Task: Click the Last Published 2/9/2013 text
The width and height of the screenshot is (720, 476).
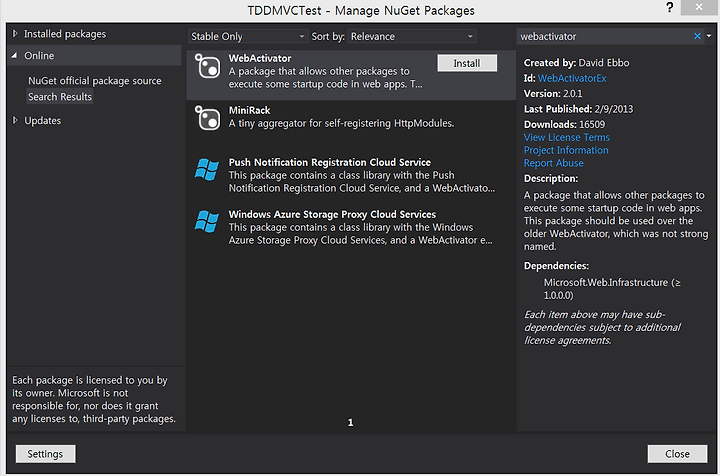Action: coord(579,109)
